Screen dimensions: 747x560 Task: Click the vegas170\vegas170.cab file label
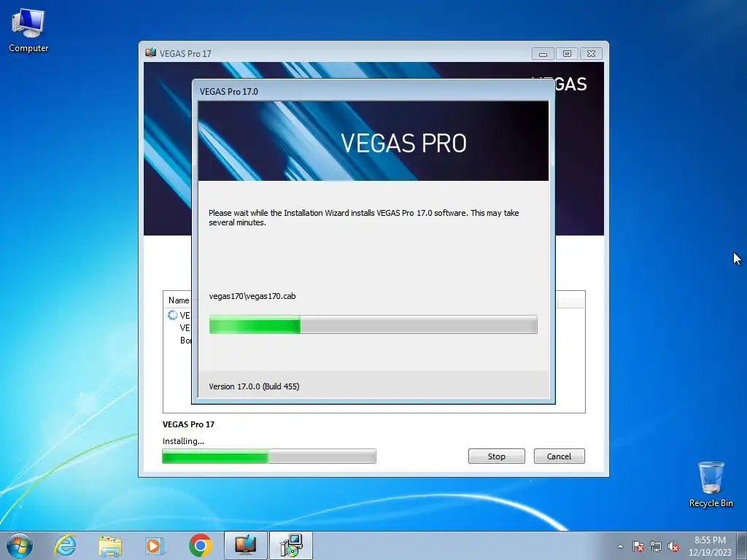pyautogui.click(x=252, y=296)
